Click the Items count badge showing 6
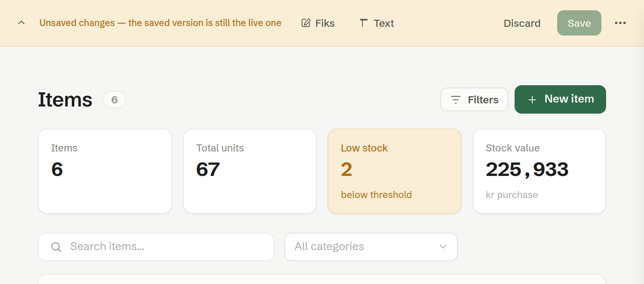This screenshot has width=644, height=284. coord(114,99)
